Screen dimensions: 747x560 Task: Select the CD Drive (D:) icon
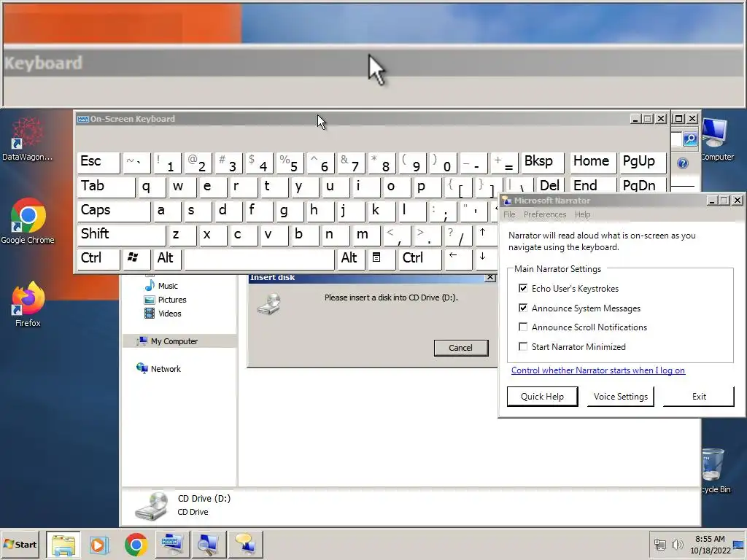pyautogui.click(x=152, y=505)
